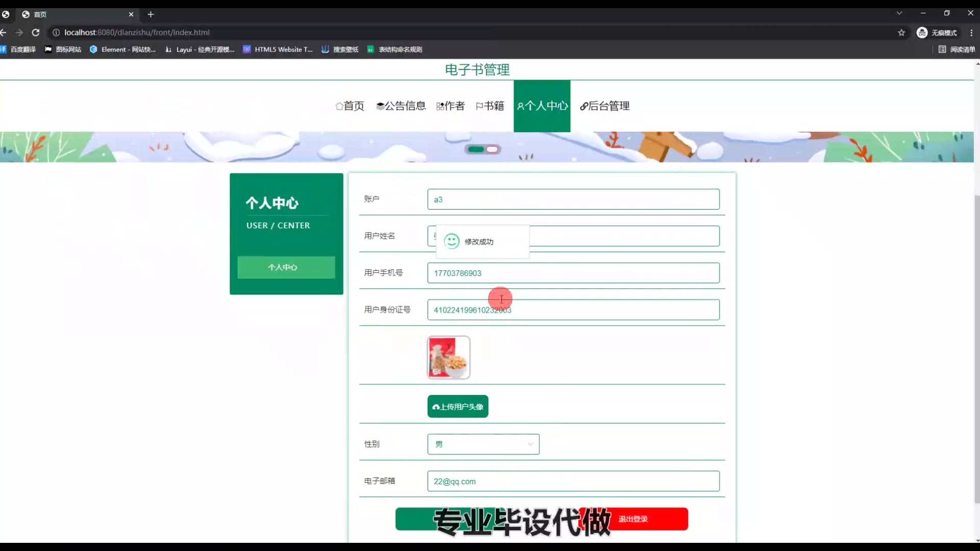
Task: Go to the 公告信息 nav tab
Action: point(401,106)
